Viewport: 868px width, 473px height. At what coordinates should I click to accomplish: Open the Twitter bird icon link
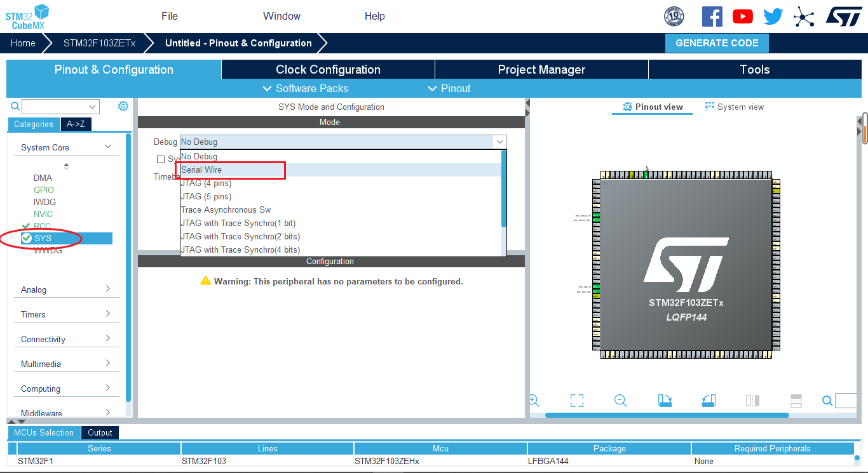tap(773, 17)
